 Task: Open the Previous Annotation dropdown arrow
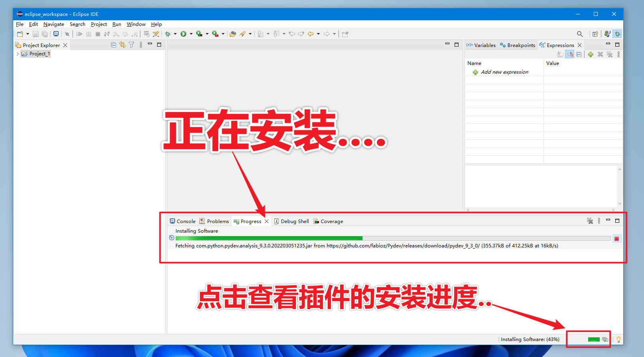(x=284, y=34)
